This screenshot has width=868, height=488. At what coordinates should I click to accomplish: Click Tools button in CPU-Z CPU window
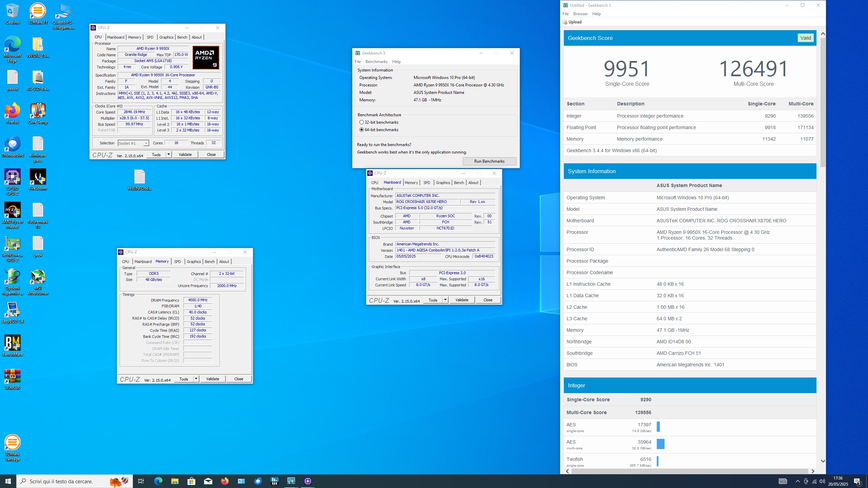coord(156,155)
